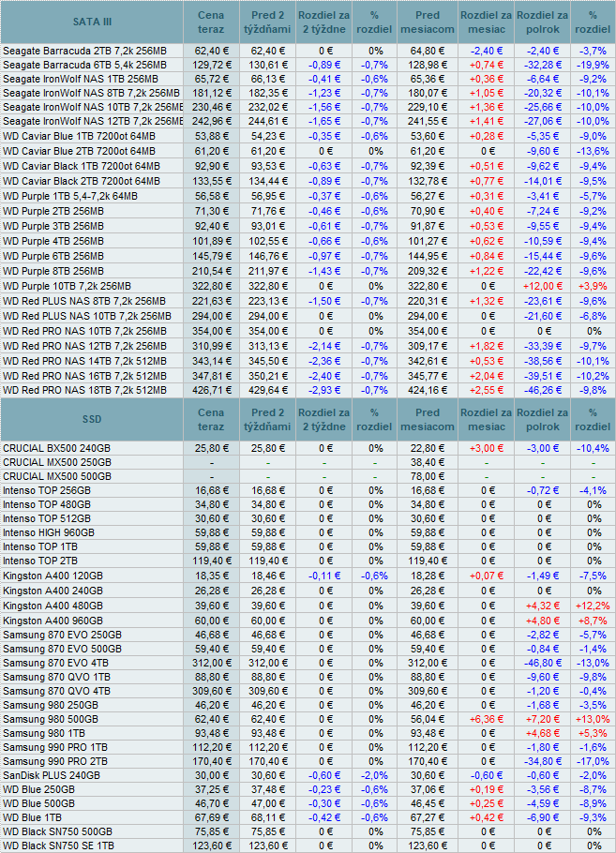Click month-ago price 91,87 € for WD Purple 3TB
The image size is (616, 853).
(x=428, y=226)
